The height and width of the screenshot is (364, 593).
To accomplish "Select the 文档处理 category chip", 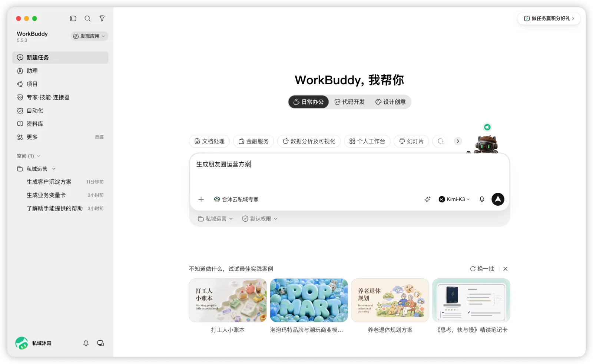I will pos(209,141).
